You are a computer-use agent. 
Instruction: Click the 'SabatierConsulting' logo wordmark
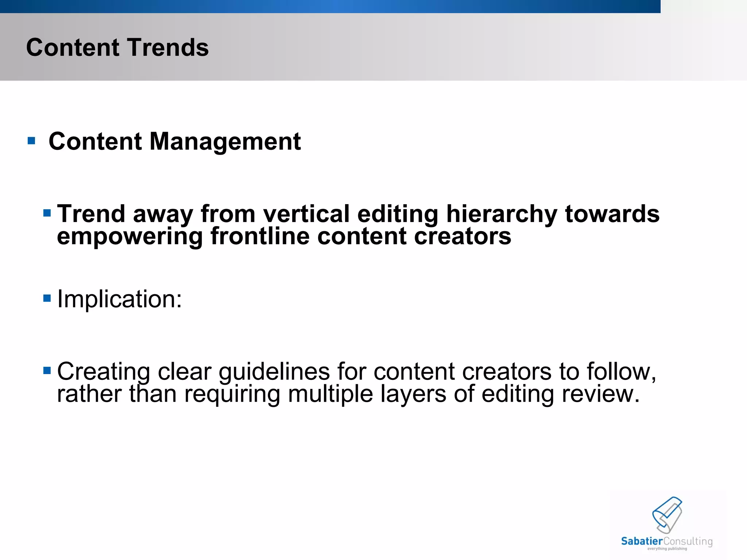[667, 541]
